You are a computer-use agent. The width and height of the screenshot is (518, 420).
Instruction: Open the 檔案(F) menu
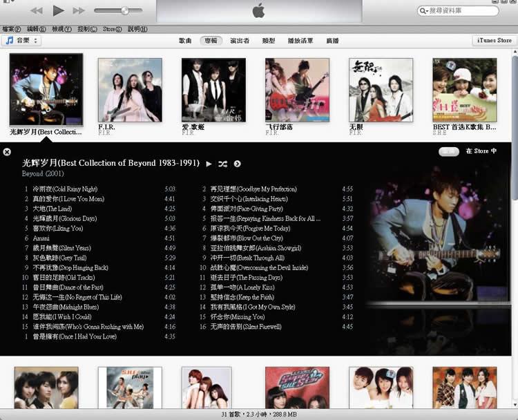(x=11, y=29)
